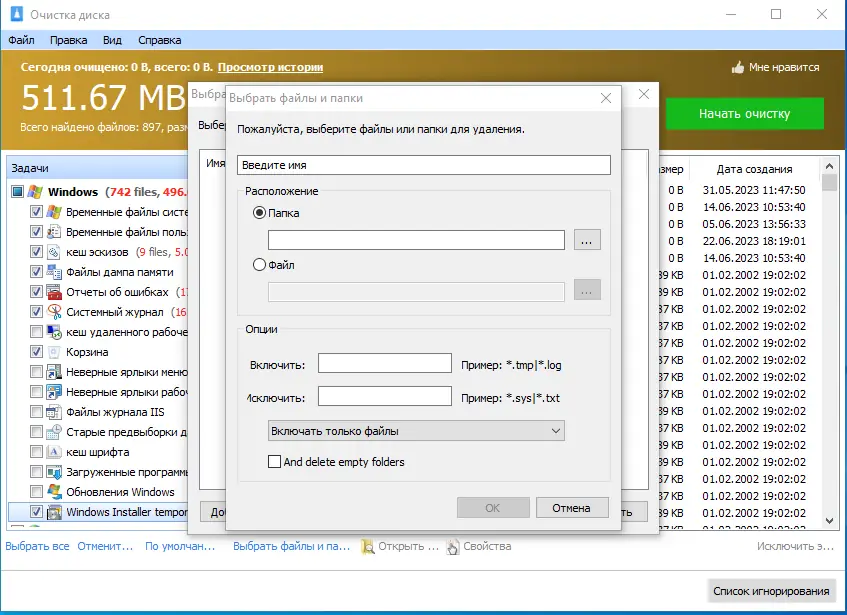This screenshot has height=615, width=847.
Task: Click the error reports icon
Action: [x=54, y=292]
